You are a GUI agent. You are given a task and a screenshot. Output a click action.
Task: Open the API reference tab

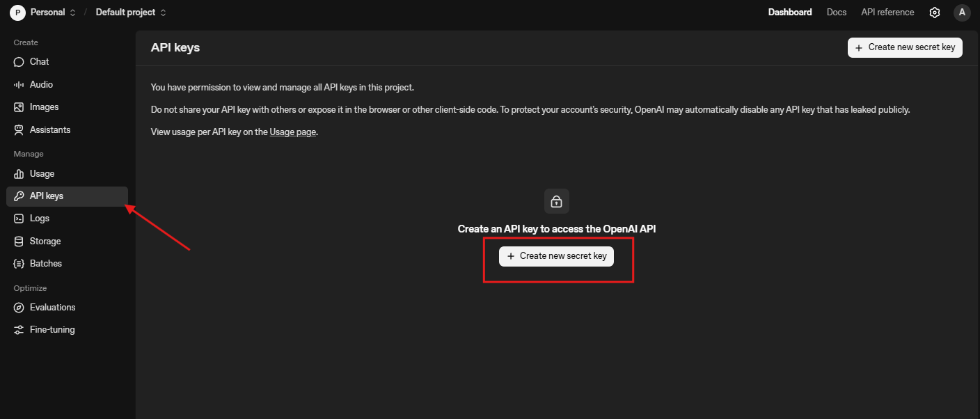click(x=887, y=13)
